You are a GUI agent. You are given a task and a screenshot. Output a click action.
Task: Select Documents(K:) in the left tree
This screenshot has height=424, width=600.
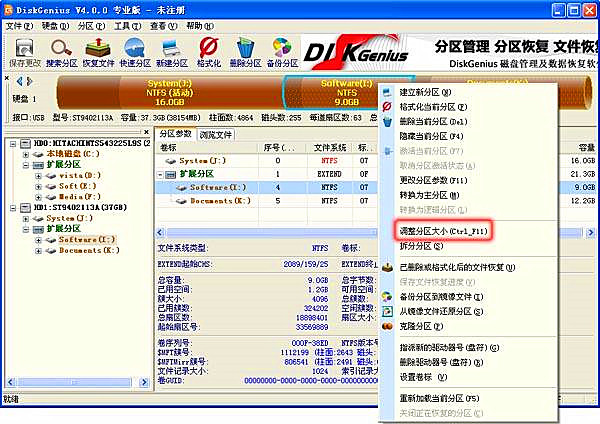coord(89,251)
